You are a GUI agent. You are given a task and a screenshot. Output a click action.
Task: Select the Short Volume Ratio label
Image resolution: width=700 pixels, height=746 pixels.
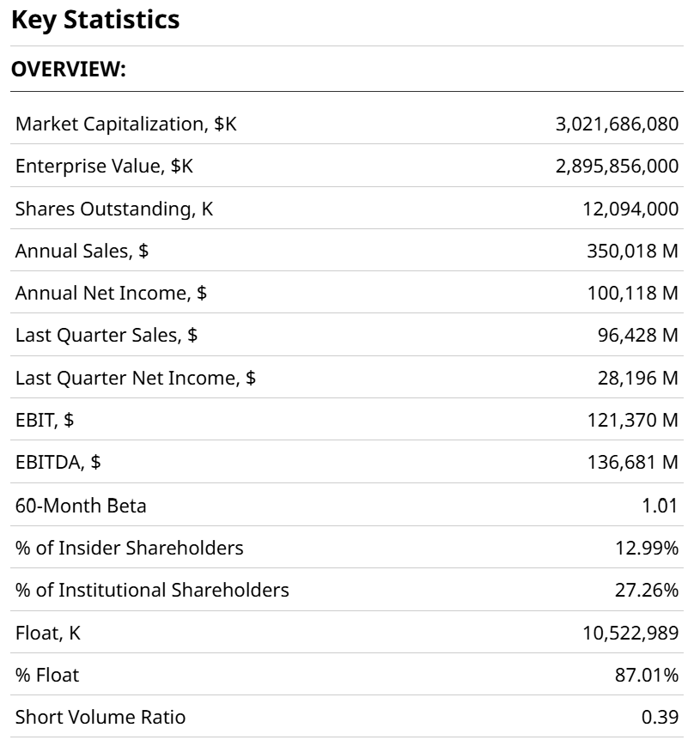pyautogui.click(x=100, y=717)
